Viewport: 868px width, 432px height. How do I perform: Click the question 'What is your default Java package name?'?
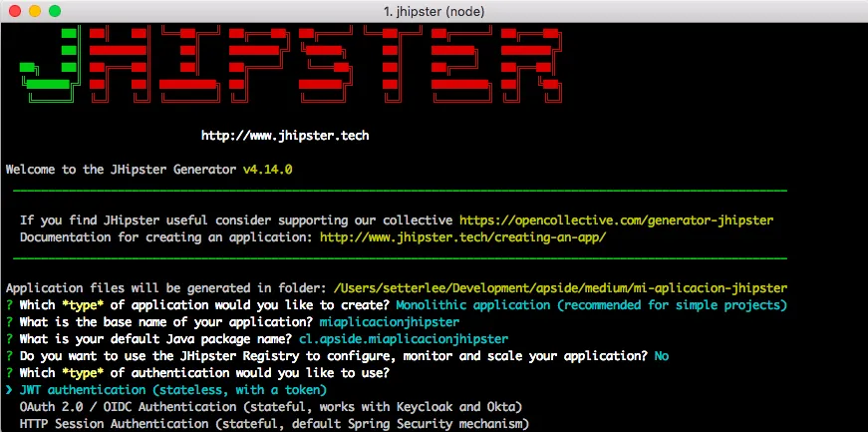[x=156, y=339]
